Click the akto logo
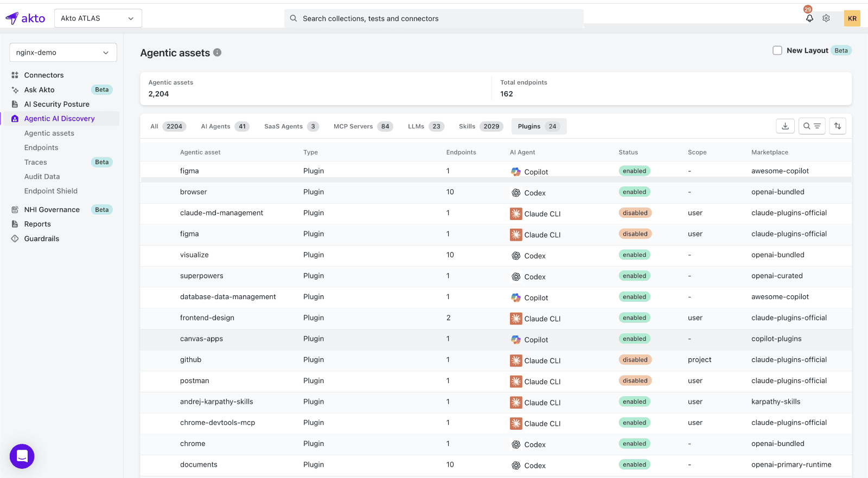868x478 pixels. click(x=25, y=18)
